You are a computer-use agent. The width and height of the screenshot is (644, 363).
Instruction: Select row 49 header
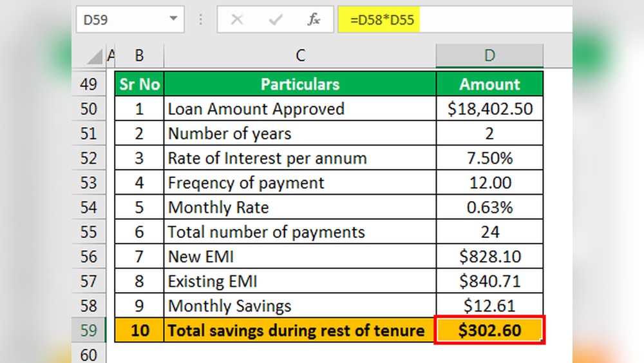89,84
